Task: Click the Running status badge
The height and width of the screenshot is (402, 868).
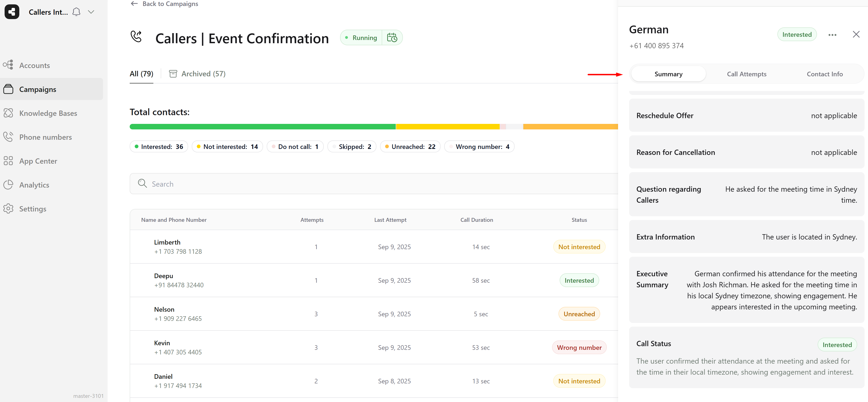Action: [361, 38]
